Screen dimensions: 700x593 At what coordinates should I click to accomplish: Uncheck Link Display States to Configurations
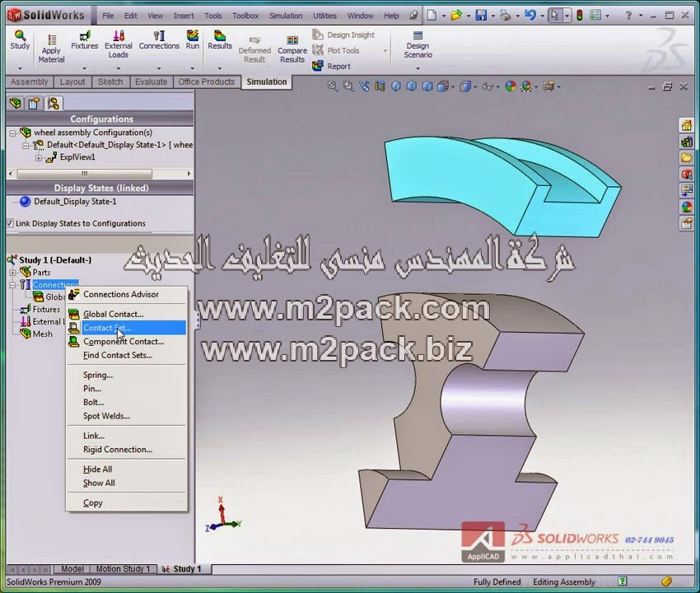(x=10, y=223)
